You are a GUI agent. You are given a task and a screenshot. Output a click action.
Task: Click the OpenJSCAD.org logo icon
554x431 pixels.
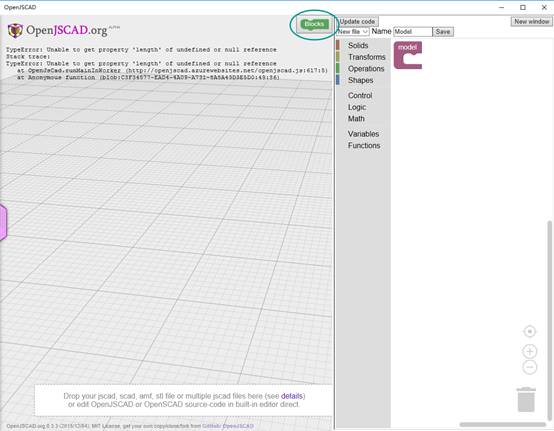coord(15,30)
